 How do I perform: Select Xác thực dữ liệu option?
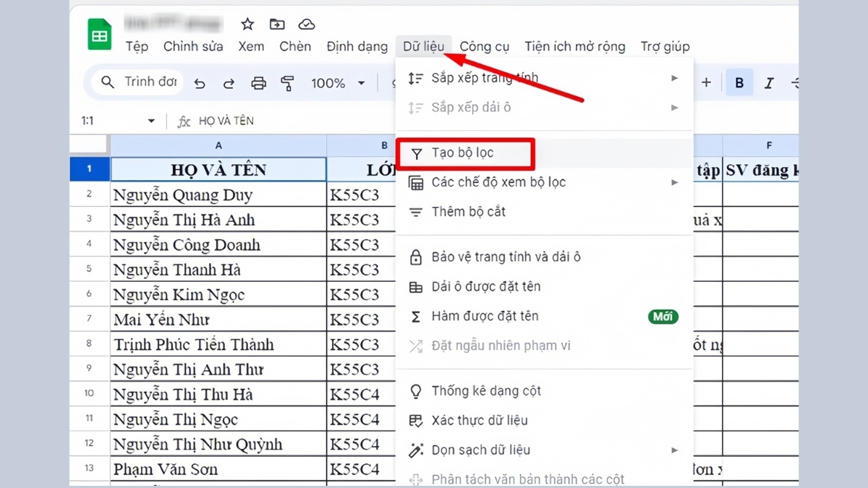pos(545,420)
